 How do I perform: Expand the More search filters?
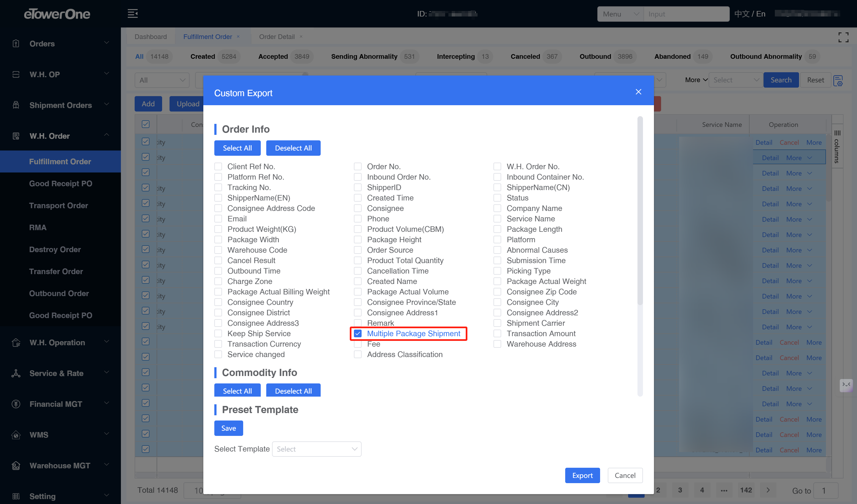coord(696,80)
